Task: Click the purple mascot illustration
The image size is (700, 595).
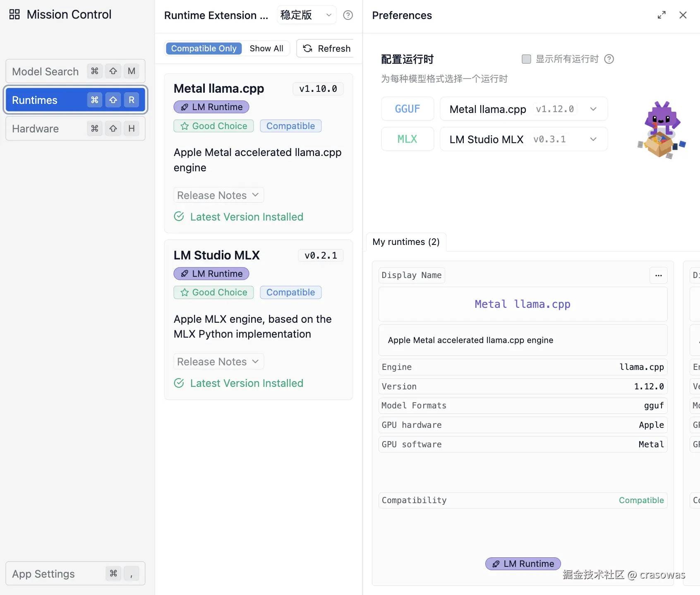Action: (x=661, y=130)
